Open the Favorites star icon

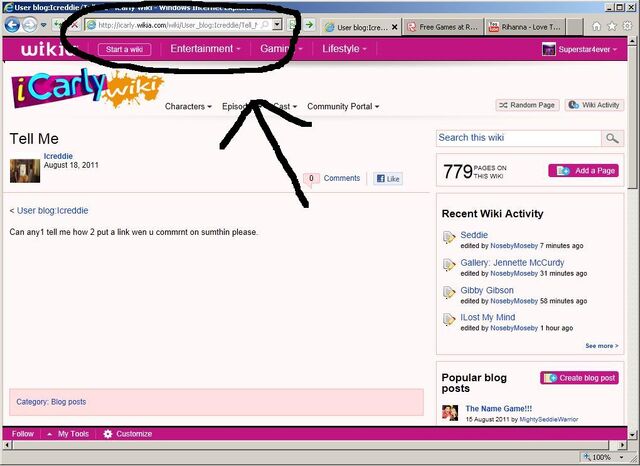pyautogui.click(x=612, y=26)
